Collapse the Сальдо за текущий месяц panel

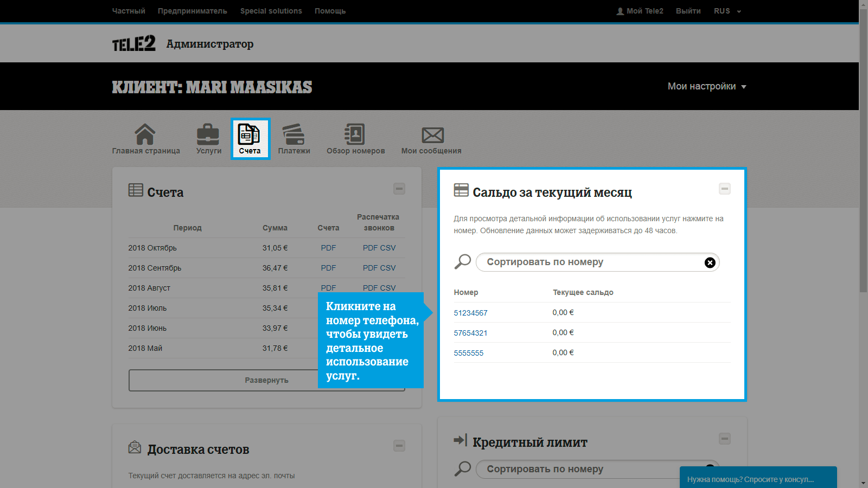click(725, 189)
